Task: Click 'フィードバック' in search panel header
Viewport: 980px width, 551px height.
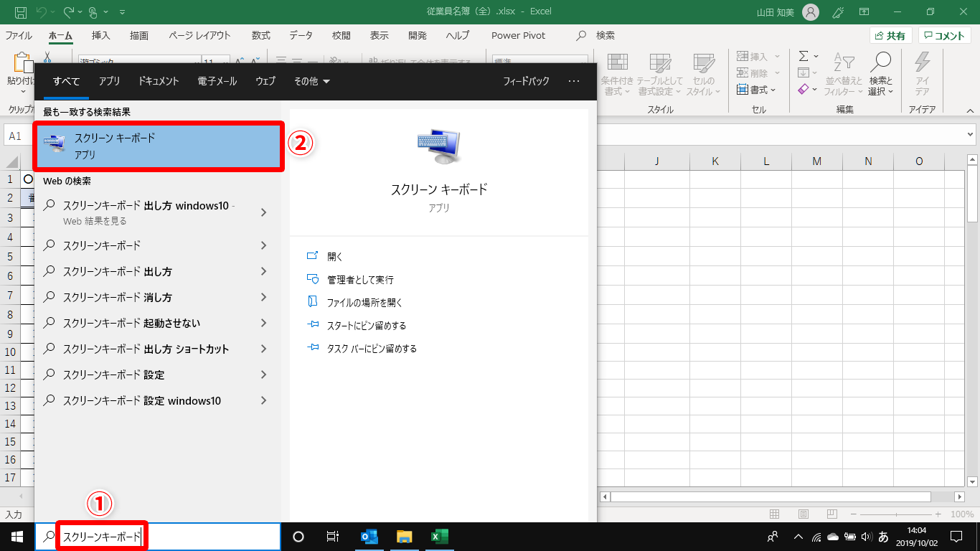Action: point(526,81)
